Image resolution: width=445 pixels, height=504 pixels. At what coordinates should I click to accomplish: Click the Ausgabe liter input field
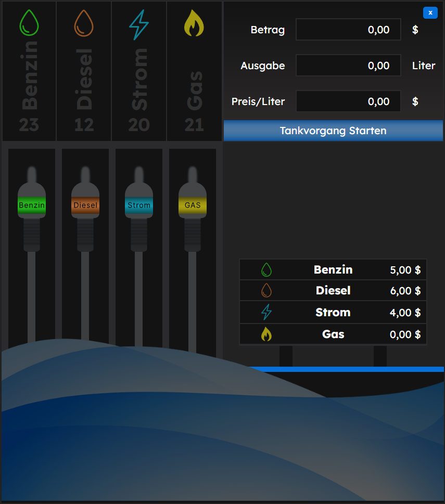348,65
